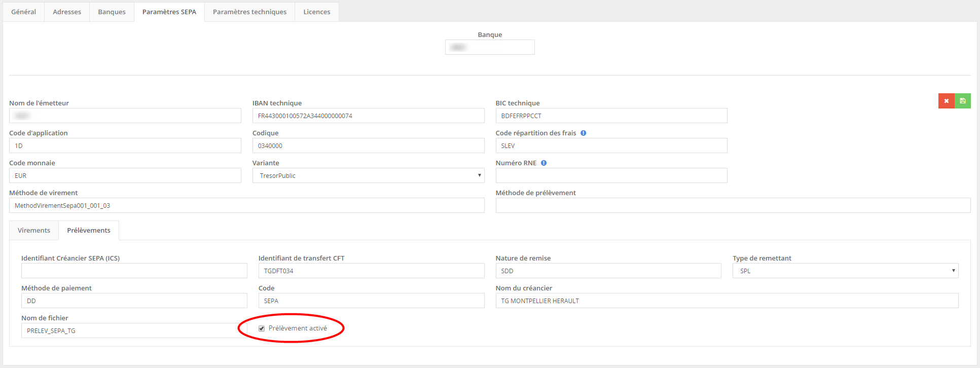Click the green save disk icon
980x368 pixels.
pyautogui.click(x=962, y=101)
